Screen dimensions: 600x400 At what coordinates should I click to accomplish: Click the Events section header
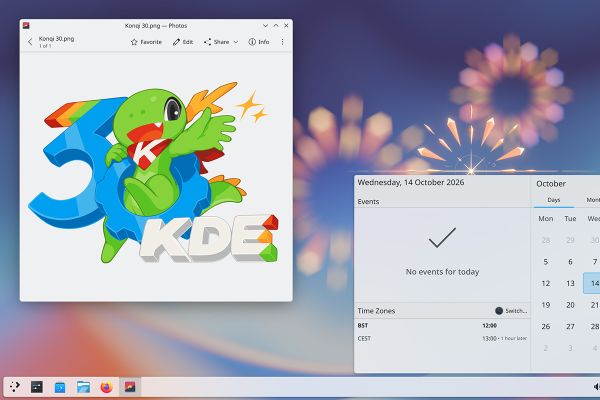368,201
